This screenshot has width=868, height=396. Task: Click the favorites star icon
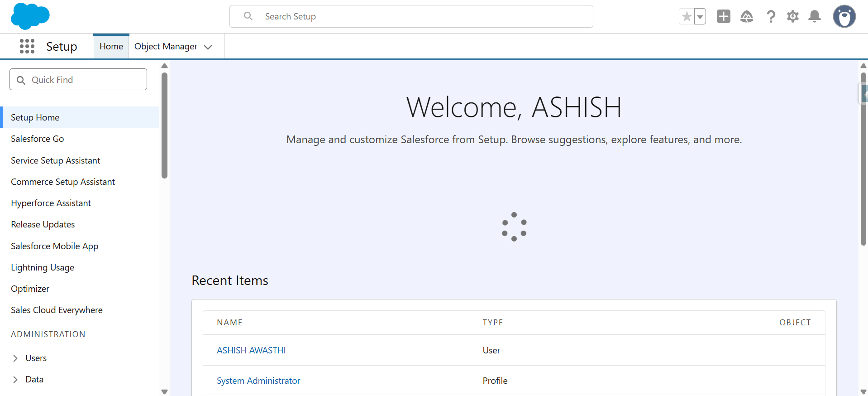[x=687, y=17]
